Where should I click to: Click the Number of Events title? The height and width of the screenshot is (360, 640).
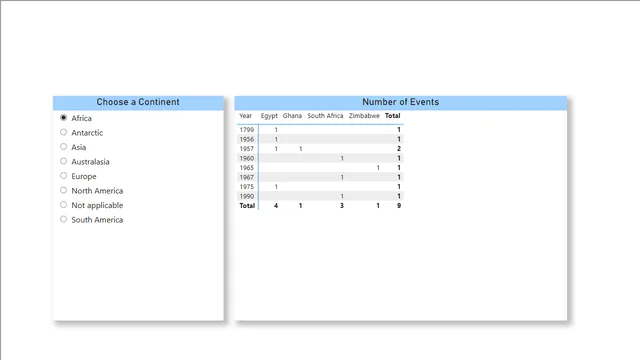[x=400, y=102]
